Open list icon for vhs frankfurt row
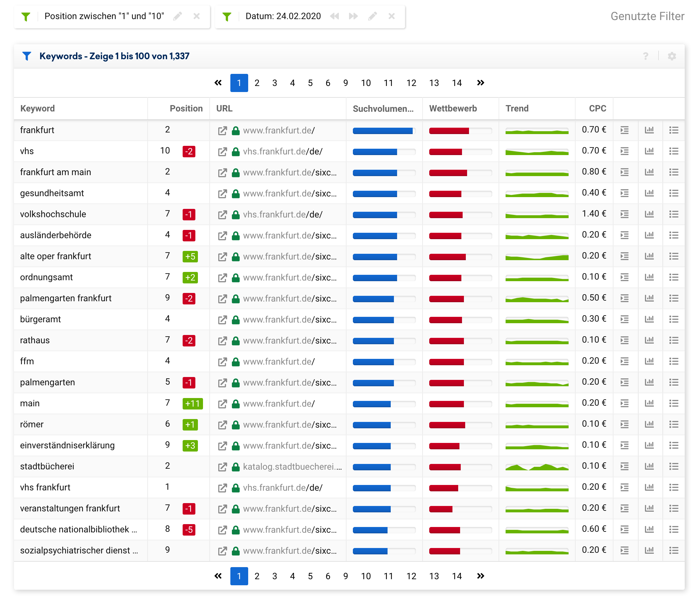Screen dimensions: 700x605 coord(674,487)
